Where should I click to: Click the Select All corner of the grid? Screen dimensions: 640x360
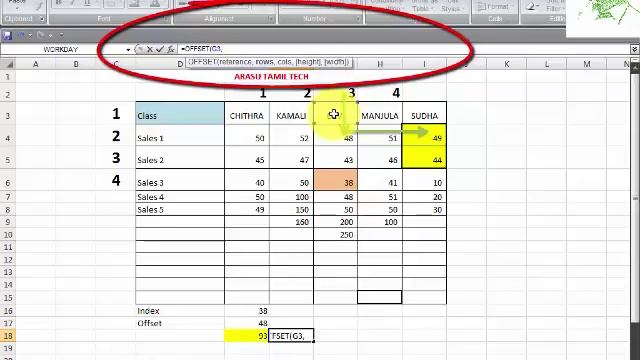(8, 64)
